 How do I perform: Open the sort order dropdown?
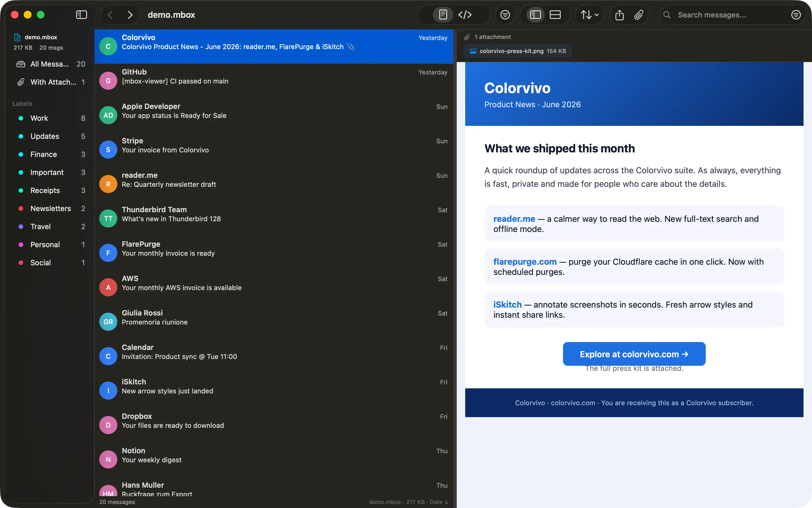coord(590,15)
